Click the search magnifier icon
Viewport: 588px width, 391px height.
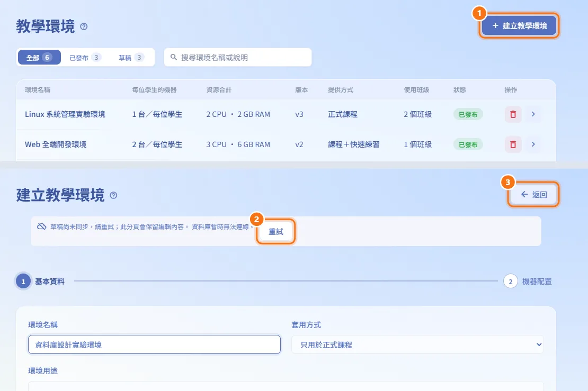tap(174, 57)
